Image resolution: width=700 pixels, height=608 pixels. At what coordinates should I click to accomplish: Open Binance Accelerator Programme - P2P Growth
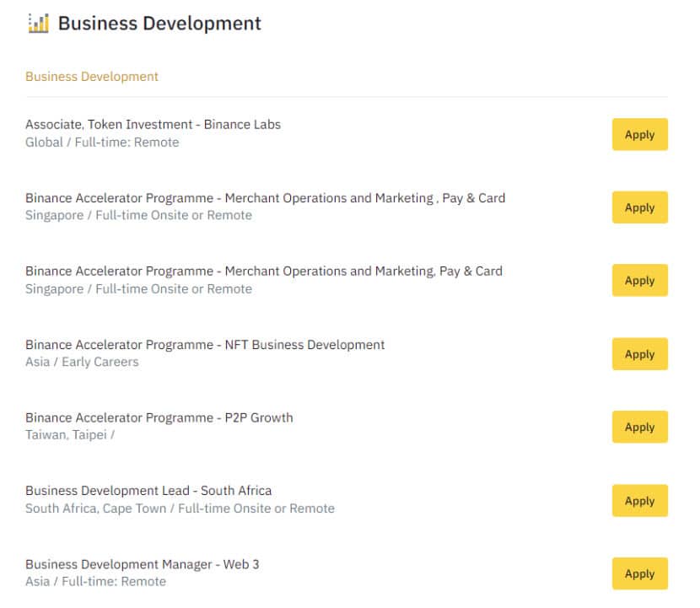point(159,417)
